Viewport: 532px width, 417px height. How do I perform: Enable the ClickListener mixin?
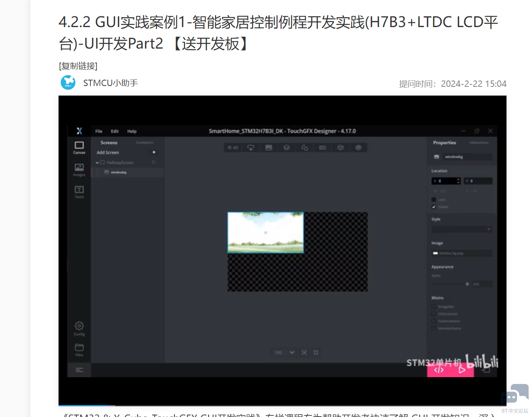tap(434, 314)
